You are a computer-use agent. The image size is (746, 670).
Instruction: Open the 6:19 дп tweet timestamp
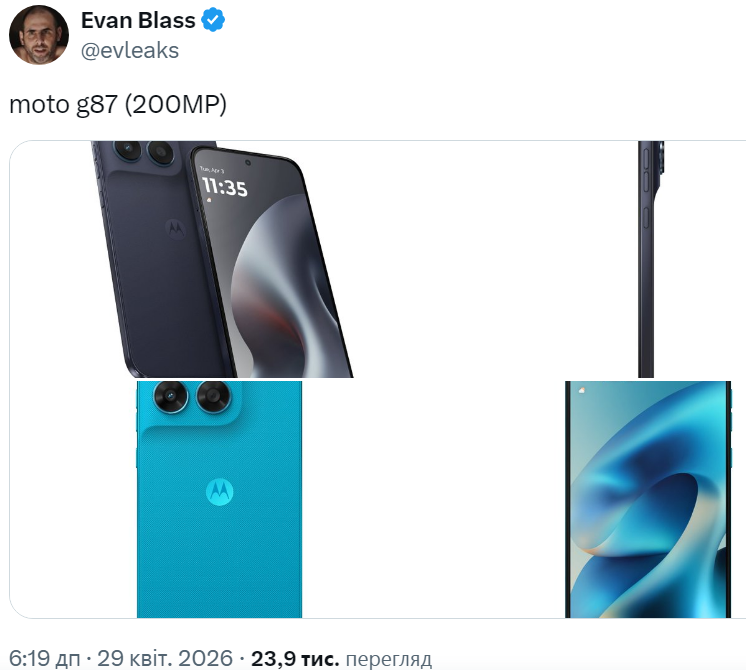pos(45,659)
